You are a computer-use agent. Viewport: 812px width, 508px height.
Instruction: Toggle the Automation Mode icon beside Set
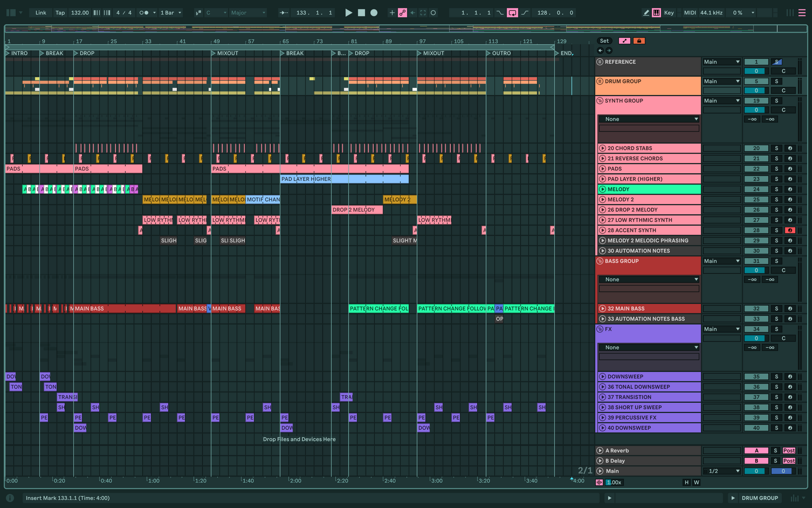point(624,41)
